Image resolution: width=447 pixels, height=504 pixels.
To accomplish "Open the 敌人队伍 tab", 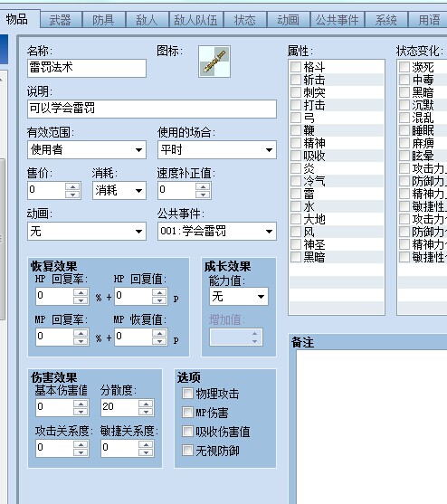I will [x=195, y=20].
